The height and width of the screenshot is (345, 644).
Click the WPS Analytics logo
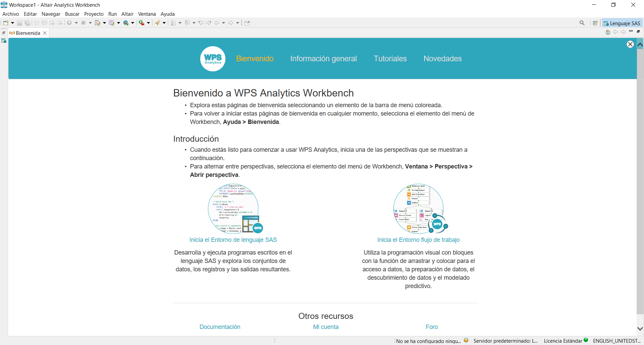click(213, 59)
